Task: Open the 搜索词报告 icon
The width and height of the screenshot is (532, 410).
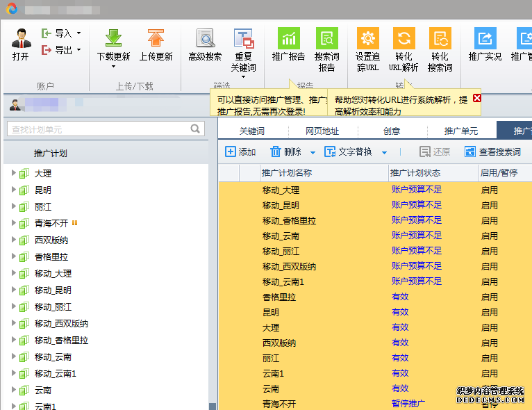Action: coord(326,39)
